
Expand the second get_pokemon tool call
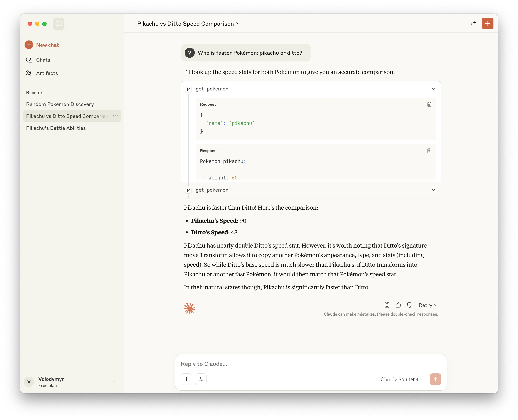click(433, 190)
